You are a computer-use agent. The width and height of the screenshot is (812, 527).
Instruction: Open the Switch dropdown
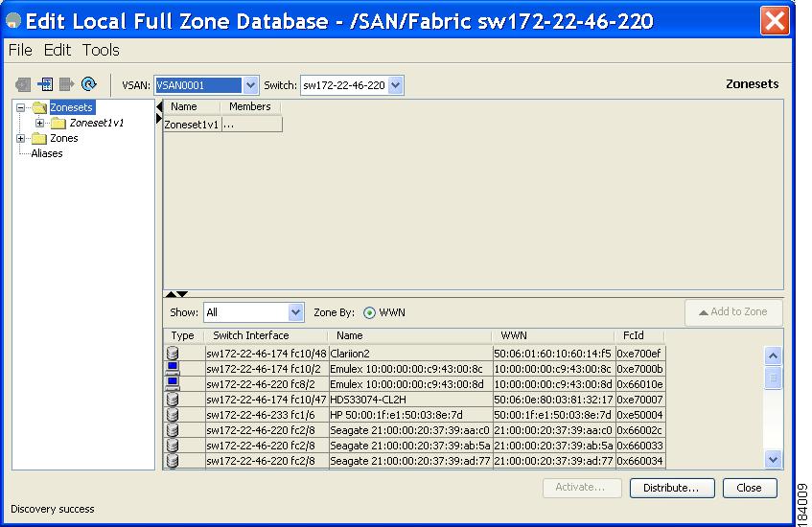pyautogui.click(x=396, y=85)
